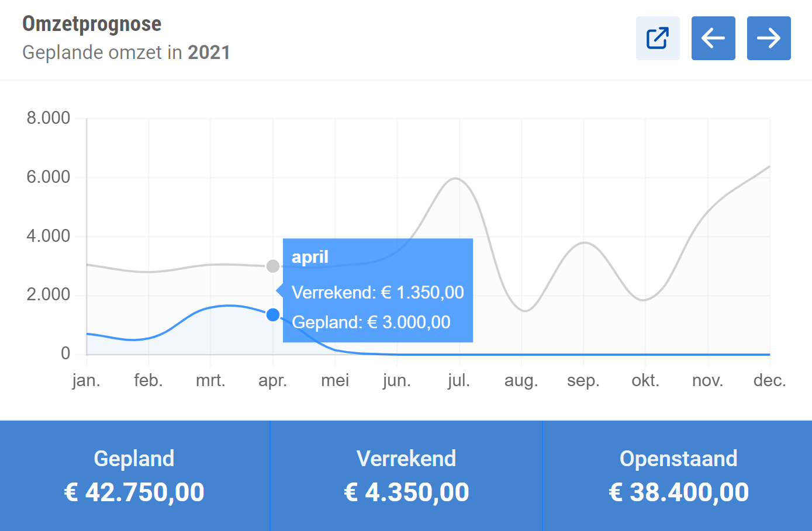The width and height of the screenshot is (812, 531).
Task: Click the grey line's July peak
Action: 456,178
